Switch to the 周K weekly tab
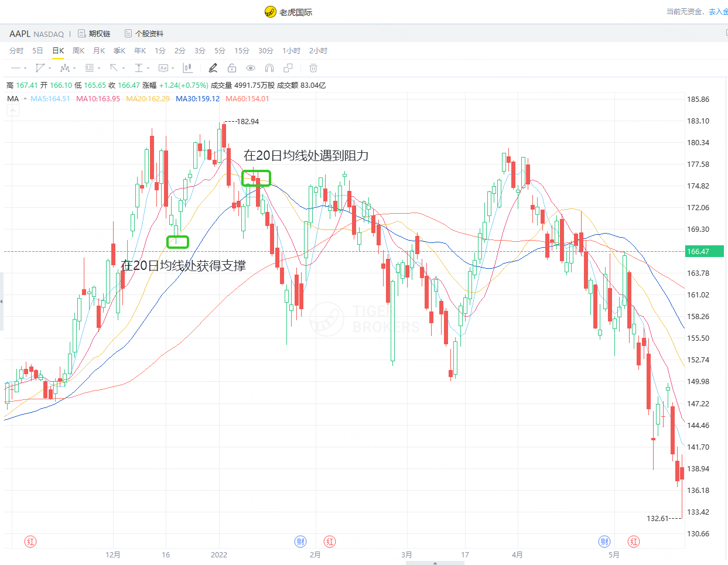Viewport: 728px width, 565px height. [78, 51]
